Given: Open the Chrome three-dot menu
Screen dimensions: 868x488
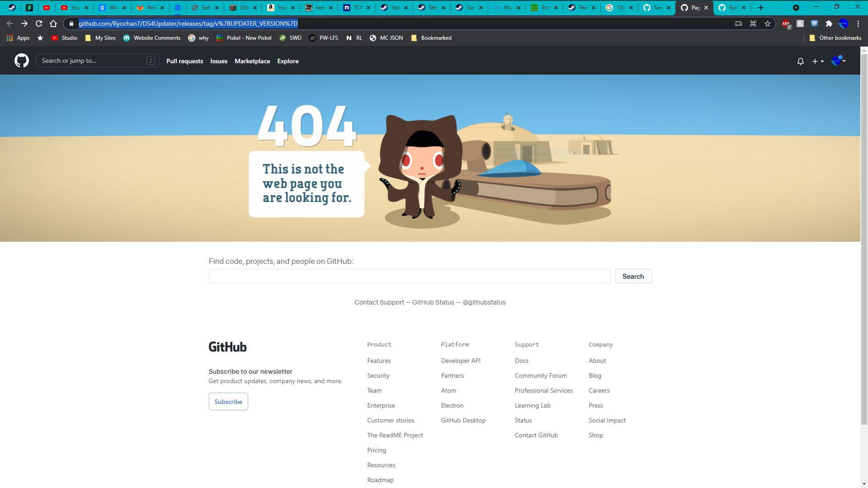Looking at the screenshot, I should click(x=859, y=23).
